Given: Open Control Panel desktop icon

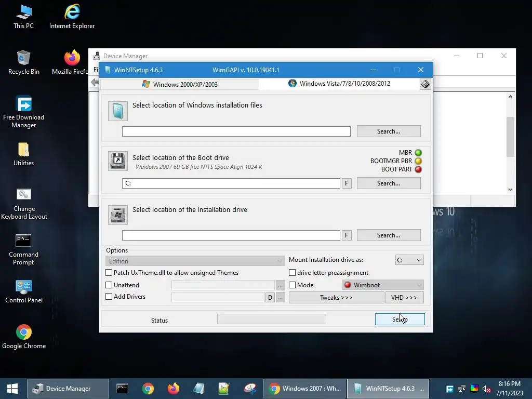Looking at the screenshot, I should [x=24, y=291].
